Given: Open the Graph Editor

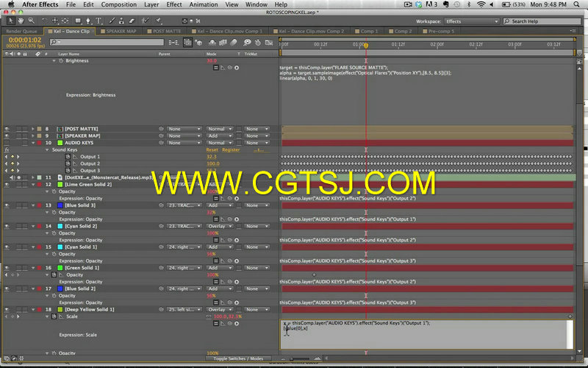Looking at the screenshot, I should click(x=269, y=43).
